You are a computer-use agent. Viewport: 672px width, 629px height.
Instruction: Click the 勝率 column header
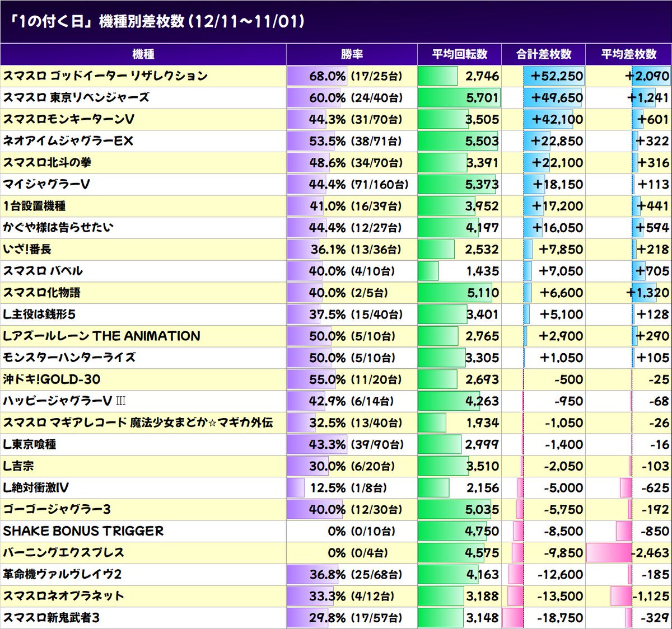[352, 54]
